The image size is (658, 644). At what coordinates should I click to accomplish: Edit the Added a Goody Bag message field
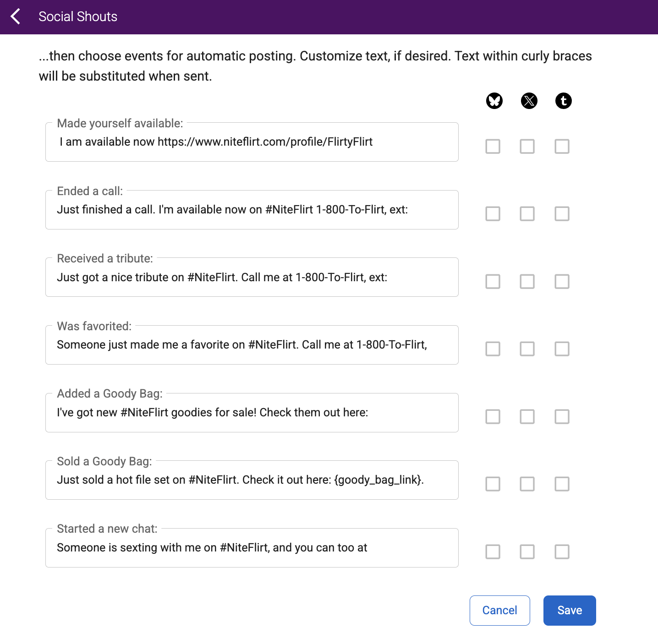252,413
